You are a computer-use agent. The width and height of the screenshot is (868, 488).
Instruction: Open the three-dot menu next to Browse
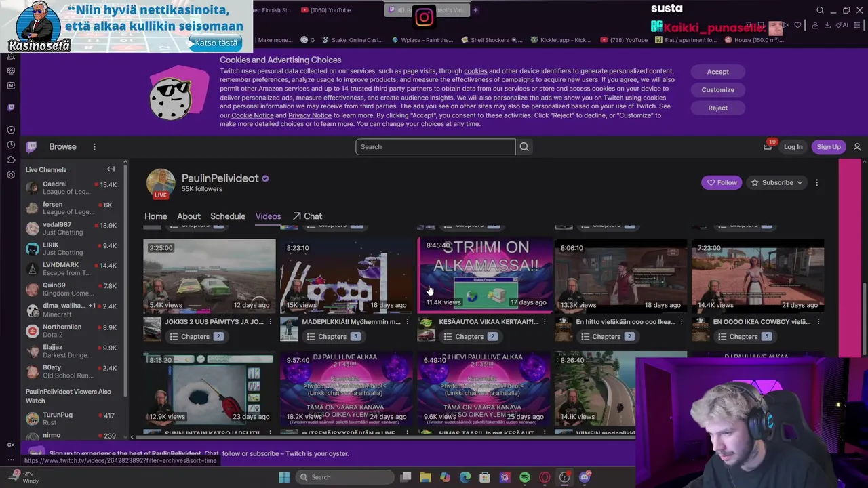[x=94, y=146]
